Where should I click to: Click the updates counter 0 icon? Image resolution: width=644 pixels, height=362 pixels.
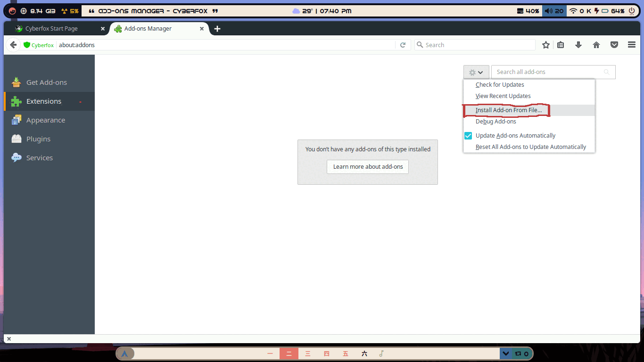click(521, 354)
